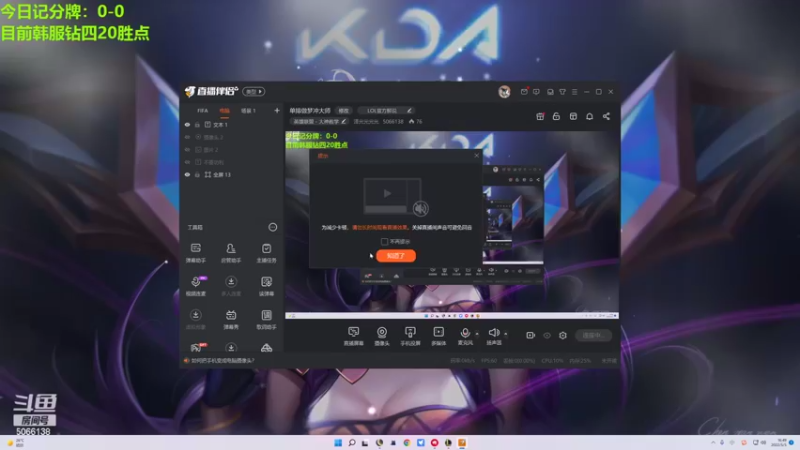Viewport: 800px width, 450px height.
Task: Switch to the 场景 1 scene tab
Action: [x=248, y=111]
